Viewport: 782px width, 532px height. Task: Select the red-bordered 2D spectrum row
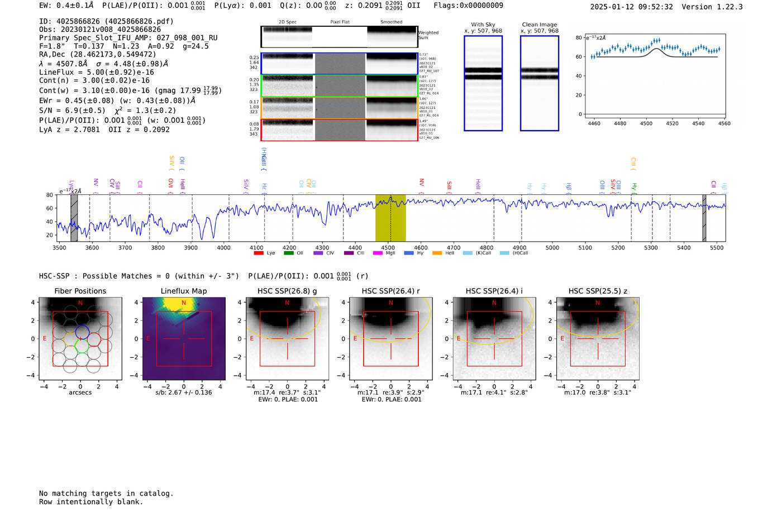tap(339, 130)
